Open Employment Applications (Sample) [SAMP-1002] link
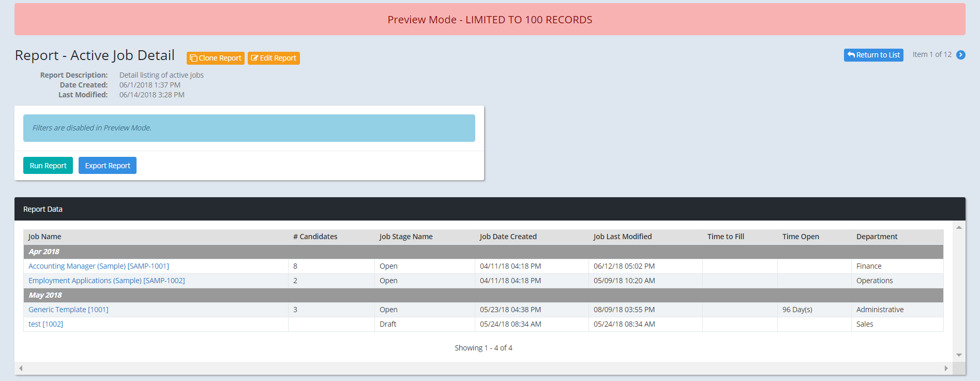This screenshot has width=980, height=381. pyautogui.click(x=107, y=281)
